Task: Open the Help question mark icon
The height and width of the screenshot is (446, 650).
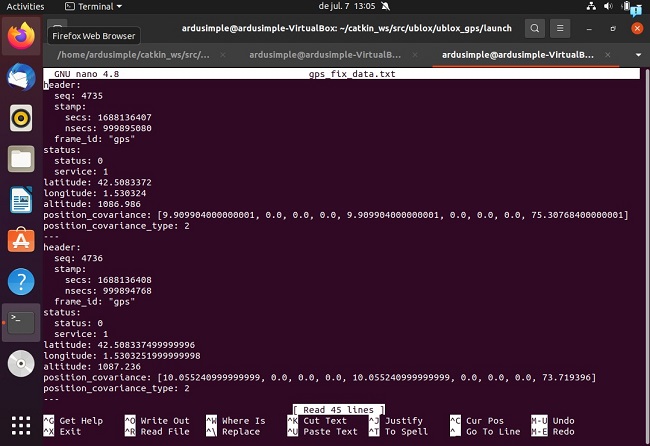Action: 21,282
